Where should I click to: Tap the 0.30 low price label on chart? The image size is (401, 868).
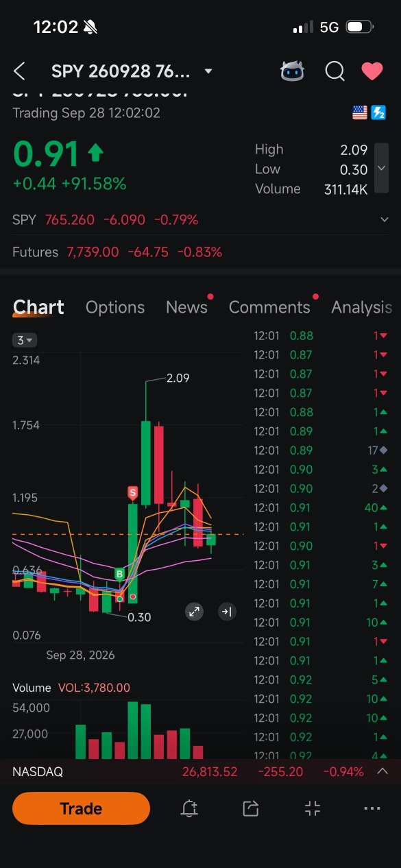140,617
